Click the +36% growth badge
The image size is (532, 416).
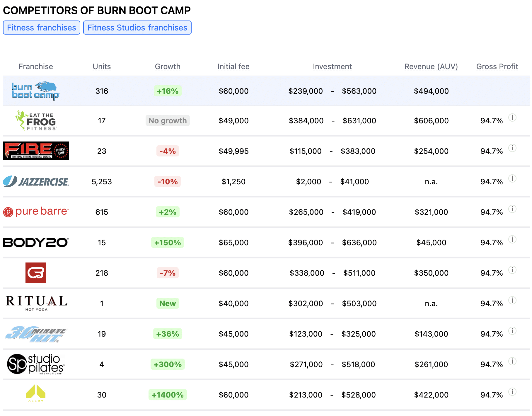[x=168, y=334]
